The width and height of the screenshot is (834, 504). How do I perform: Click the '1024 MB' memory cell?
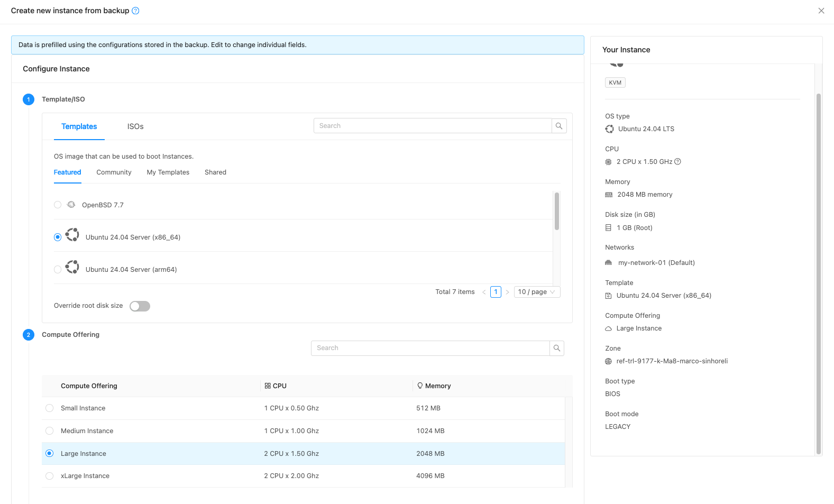coord(430,431)
